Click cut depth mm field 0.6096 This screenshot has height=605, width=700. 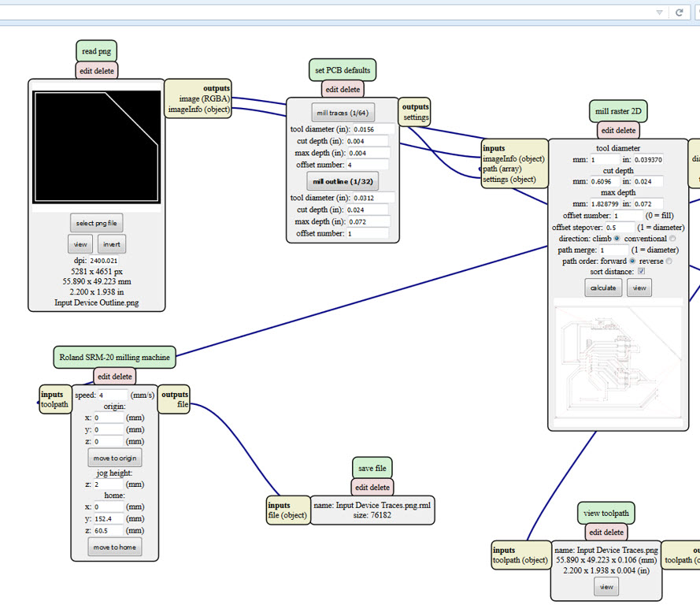click(605, 181)
